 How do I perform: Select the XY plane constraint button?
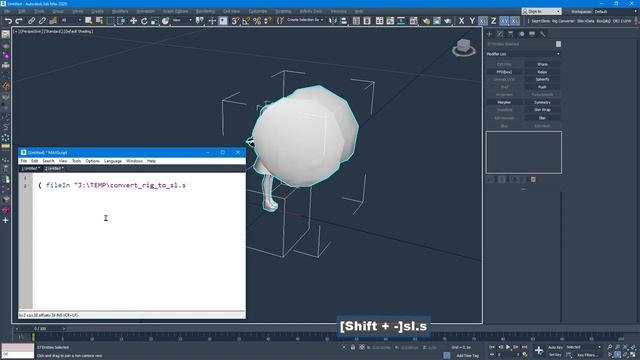[504, 21]
